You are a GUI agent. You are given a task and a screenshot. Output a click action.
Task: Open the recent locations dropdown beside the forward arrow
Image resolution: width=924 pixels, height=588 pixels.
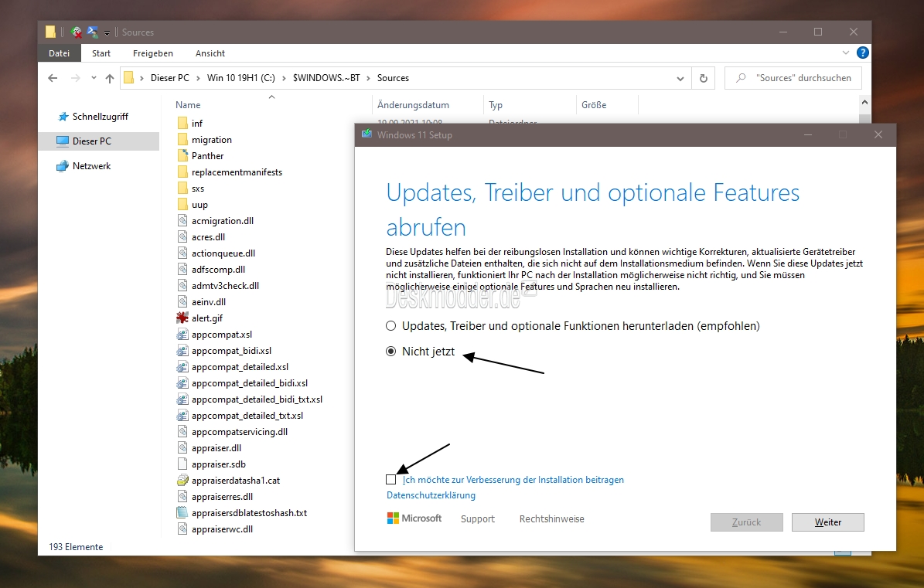point(94,78)
